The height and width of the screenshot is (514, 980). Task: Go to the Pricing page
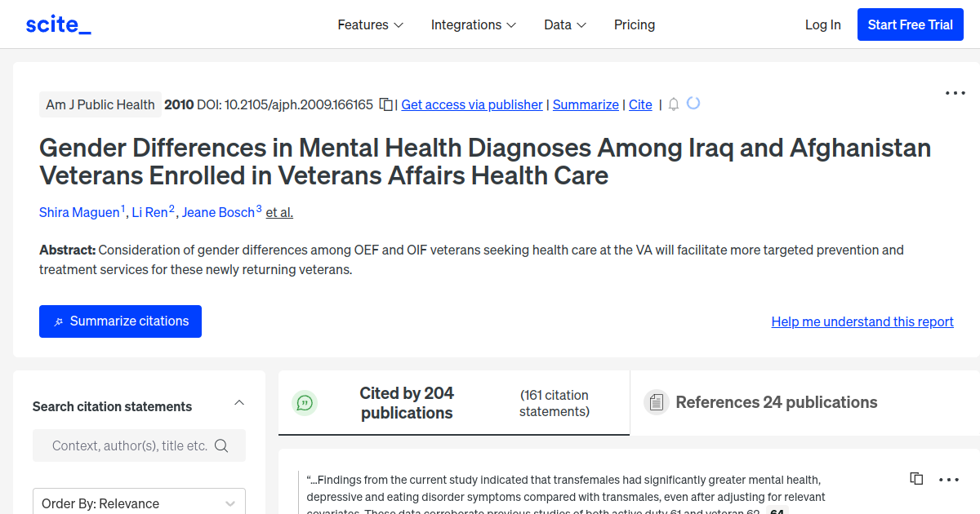pyautogui.click(x=635, y=24)
